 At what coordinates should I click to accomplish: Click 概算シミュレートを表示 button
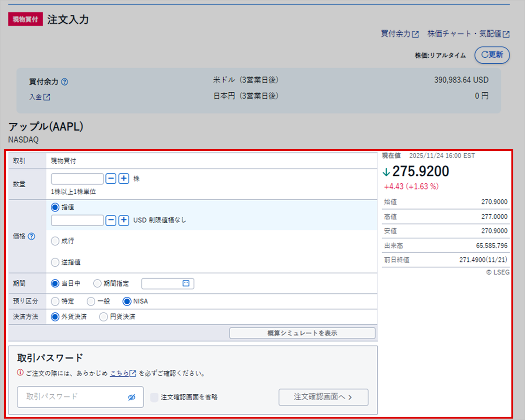pyautogui.click(x=302, y=333)
